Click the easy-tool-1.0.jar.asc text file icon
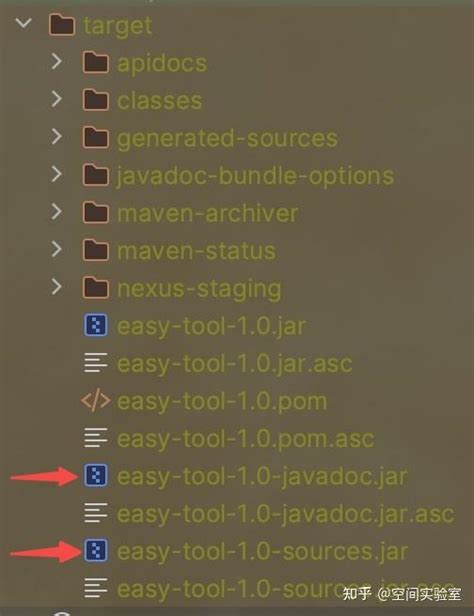This screenshot has height=616, width=474. coord(96,363)
